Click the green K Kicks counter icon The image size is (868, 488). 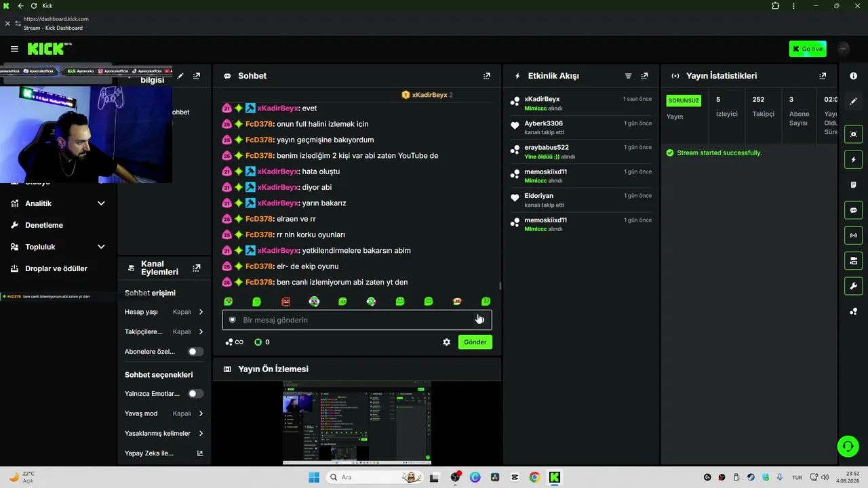[258, 342]
